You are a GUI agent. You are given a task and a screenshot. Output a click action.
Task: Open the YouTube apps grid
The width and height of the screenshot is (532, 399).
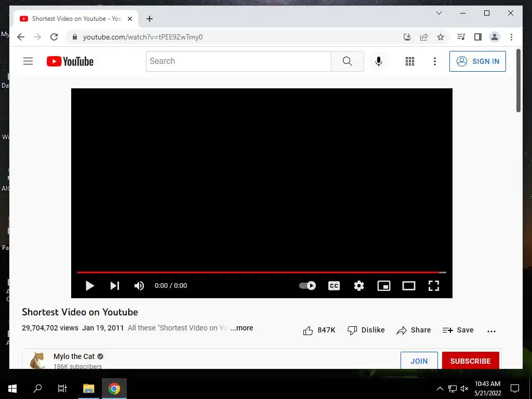[410, 61]
